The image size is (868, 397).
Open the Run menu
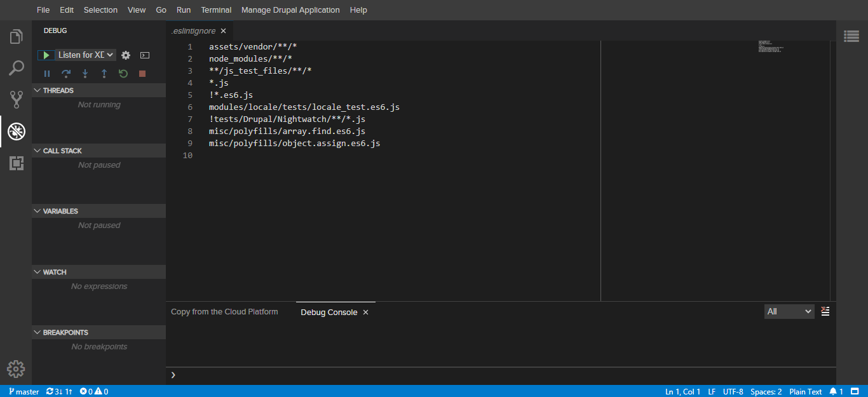point(183,10)
